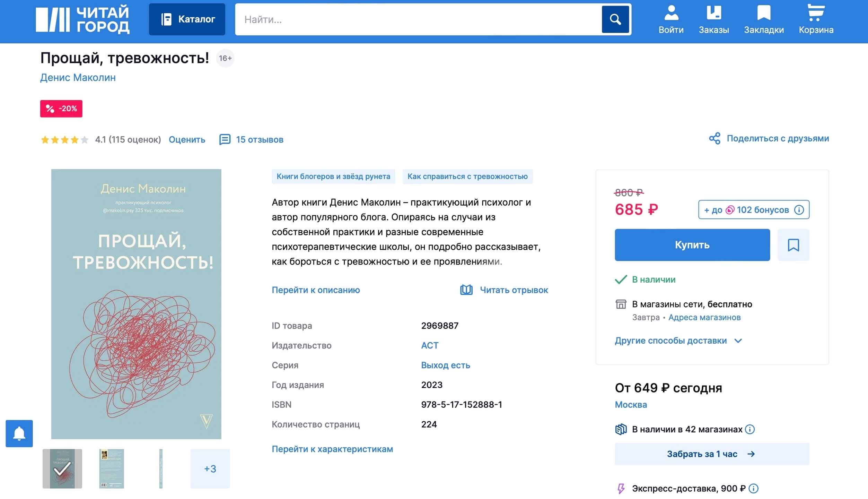The image size is (868, 499).
Task: Open tag Книги блогеров и звёзд рунета
Action: tap(333, 177)
